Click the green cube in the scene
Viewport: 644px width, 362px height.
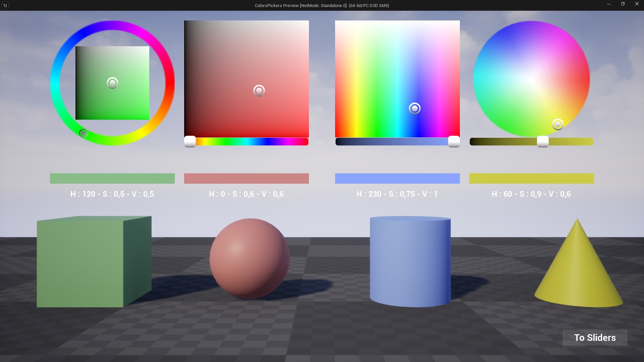click(94, 262)
